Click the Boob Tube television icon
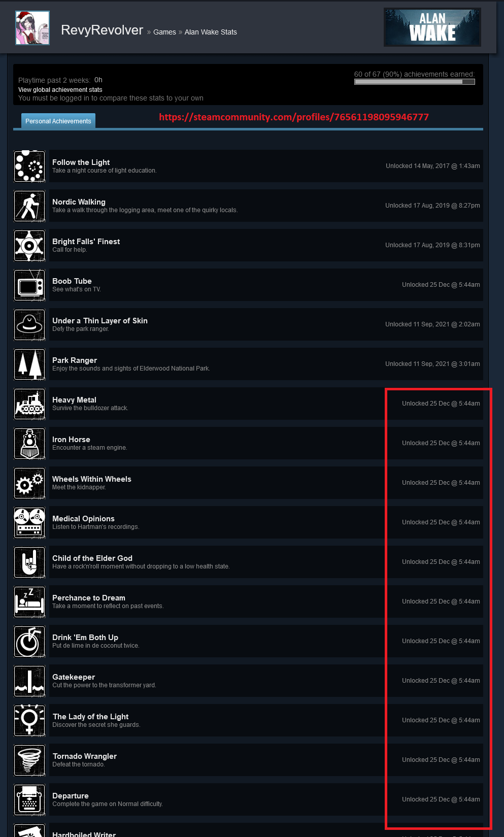Viewport: 504px width, 837px height. pyautogui.click(x=29, y=285)
